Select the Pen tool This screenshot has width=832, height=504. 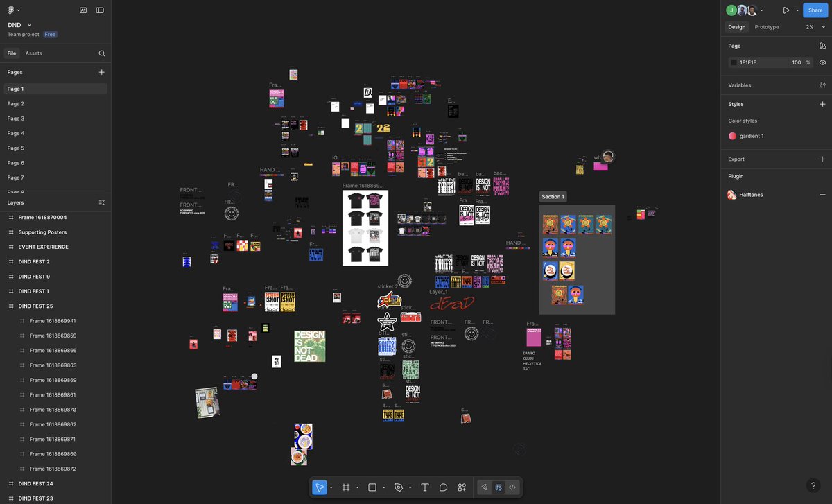coord(399,487)
